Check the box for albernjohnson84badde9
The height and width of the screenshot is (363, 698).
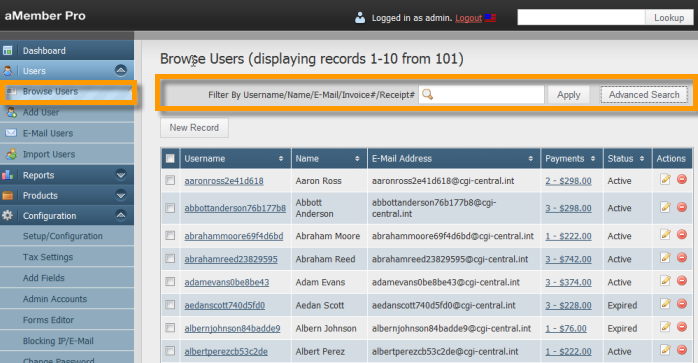170,328
